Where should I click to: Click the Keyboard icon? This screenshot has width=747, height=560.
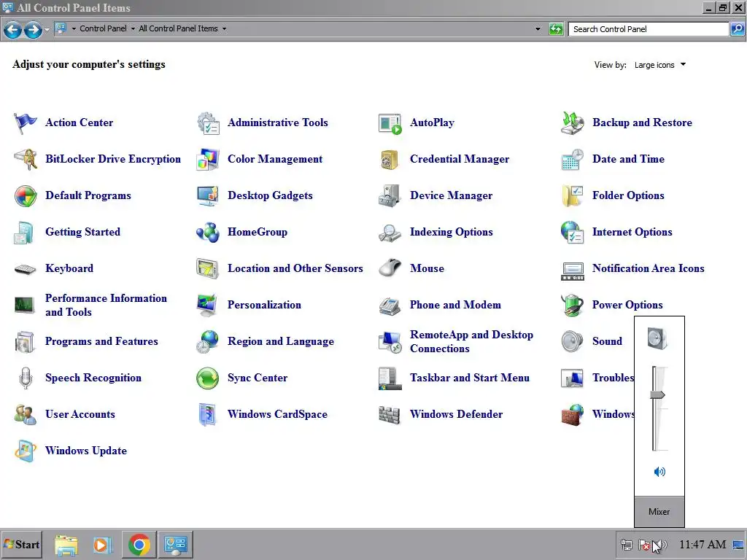click(26, 269)
